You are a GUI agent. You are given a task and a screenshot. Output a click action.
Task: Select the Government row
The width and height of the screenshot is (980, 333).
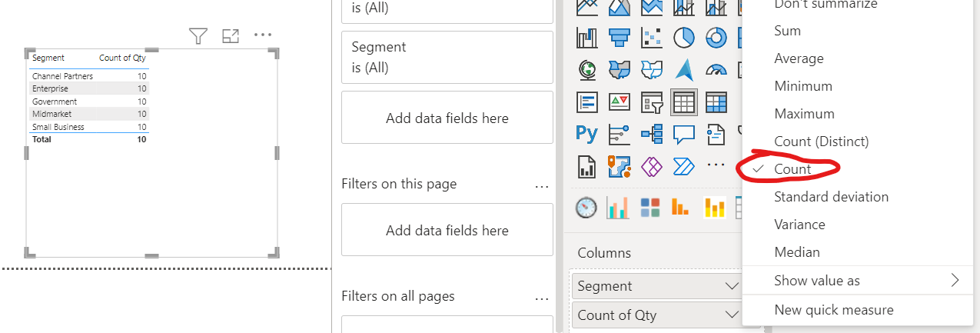pyautogui.click(x=89, y=102)
